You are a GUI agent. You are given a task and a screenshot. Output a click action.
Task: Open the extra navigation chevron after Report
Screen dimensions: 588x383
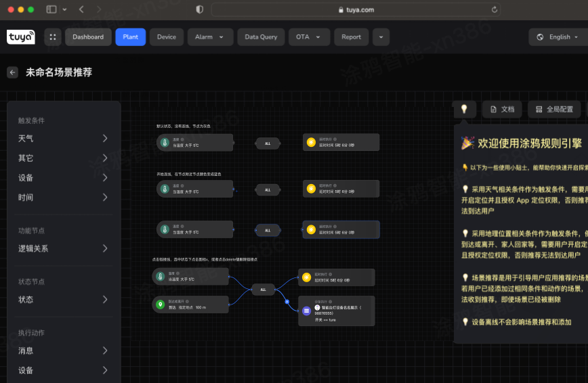381,37
